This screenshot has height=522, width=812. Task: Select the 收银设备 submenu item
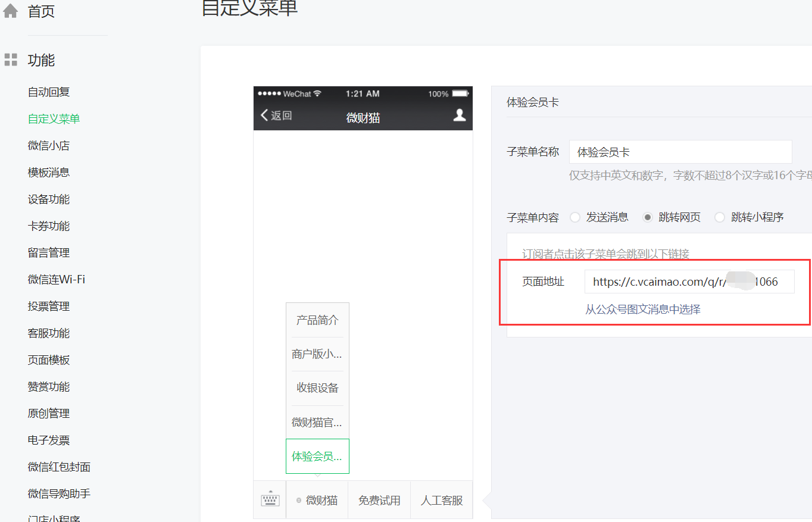point(317,388)
